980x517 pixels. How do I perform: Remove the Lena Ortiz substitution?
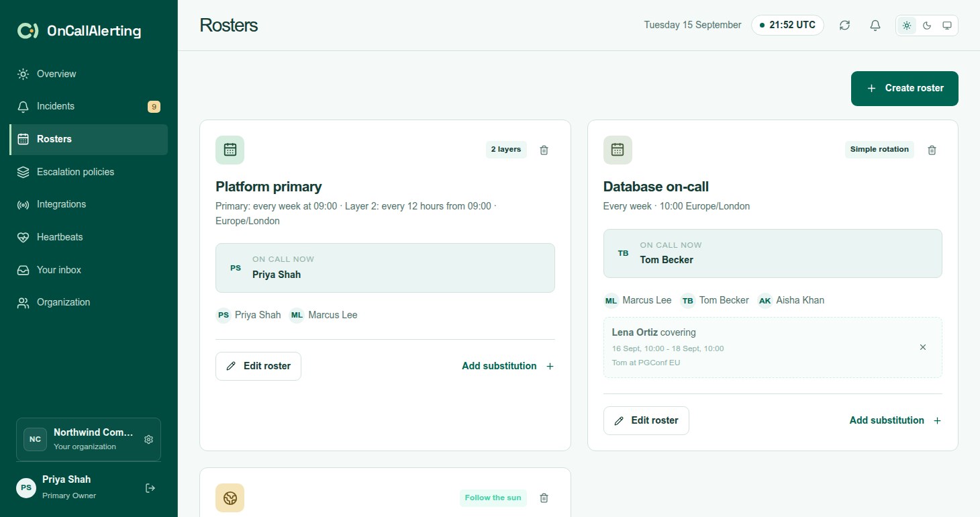[923, 347]
